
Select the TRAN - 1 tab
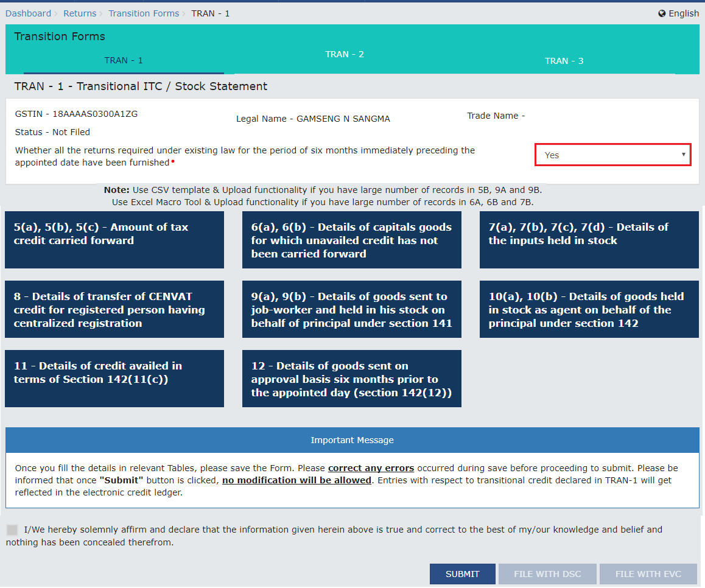point(124,61)
